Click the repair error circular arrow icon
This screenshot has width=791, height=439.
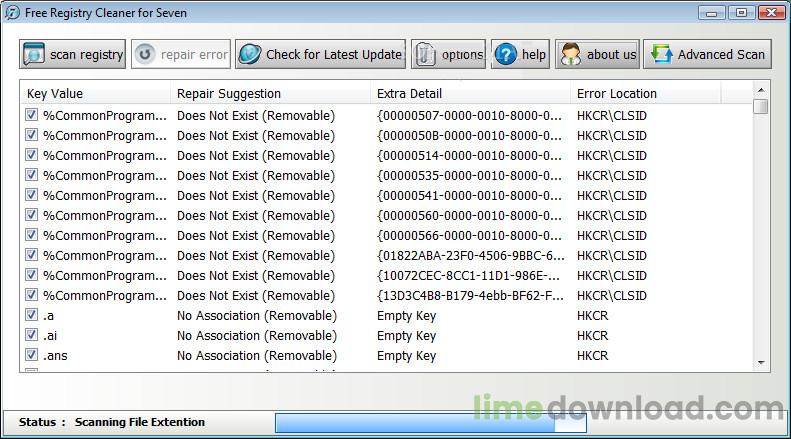145,53
